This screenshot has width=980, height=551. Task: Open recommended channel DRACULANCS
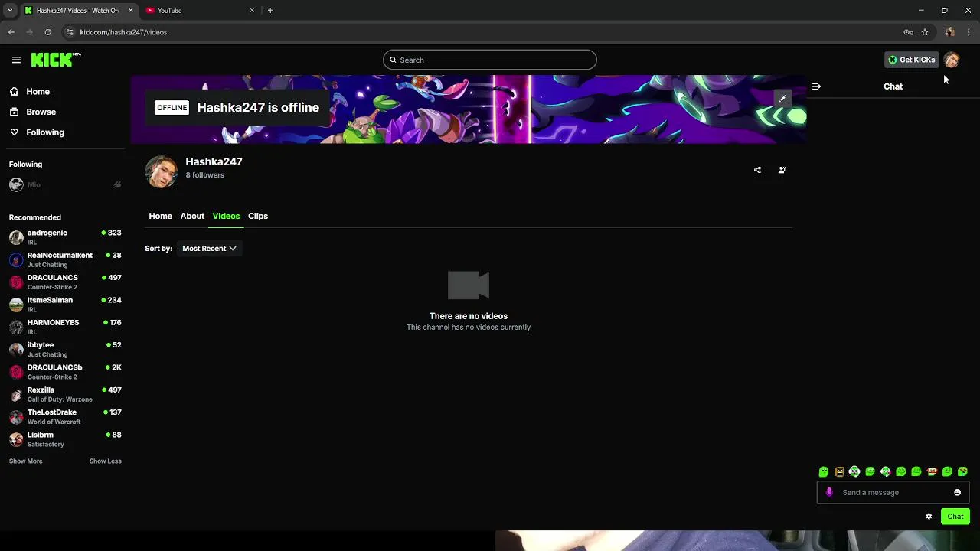[x=65, y=282]
